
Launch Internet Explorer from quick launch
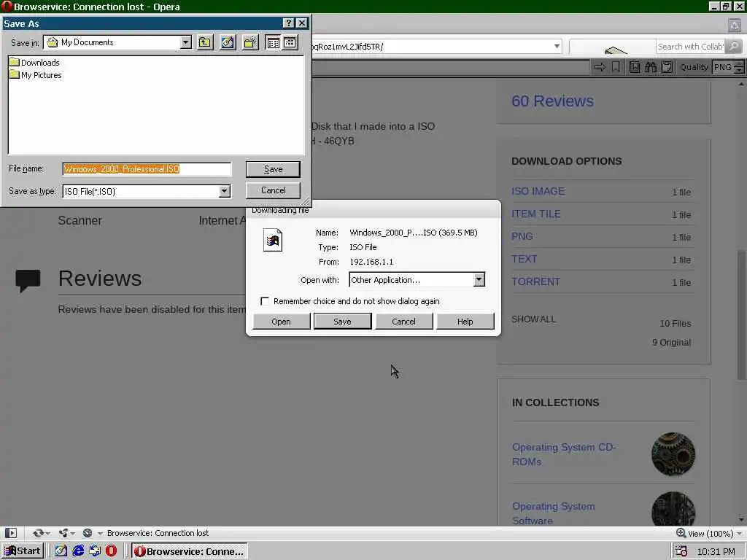78,551
